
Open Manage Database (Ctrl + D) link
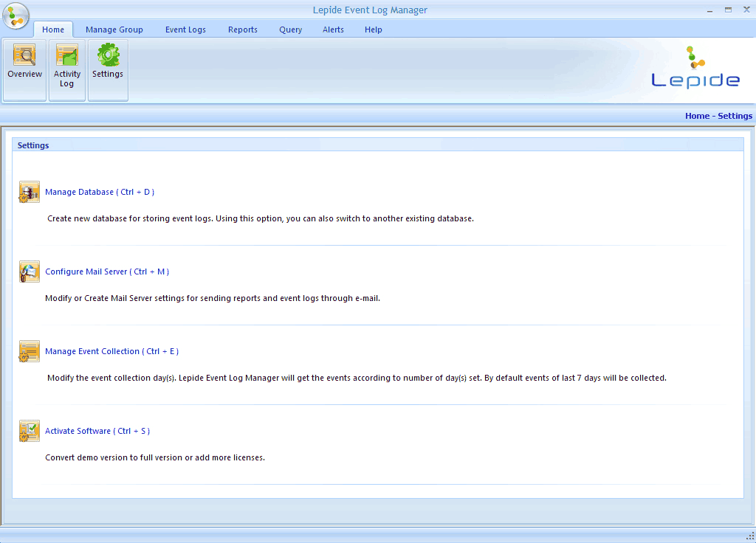(x=100, y=192)
